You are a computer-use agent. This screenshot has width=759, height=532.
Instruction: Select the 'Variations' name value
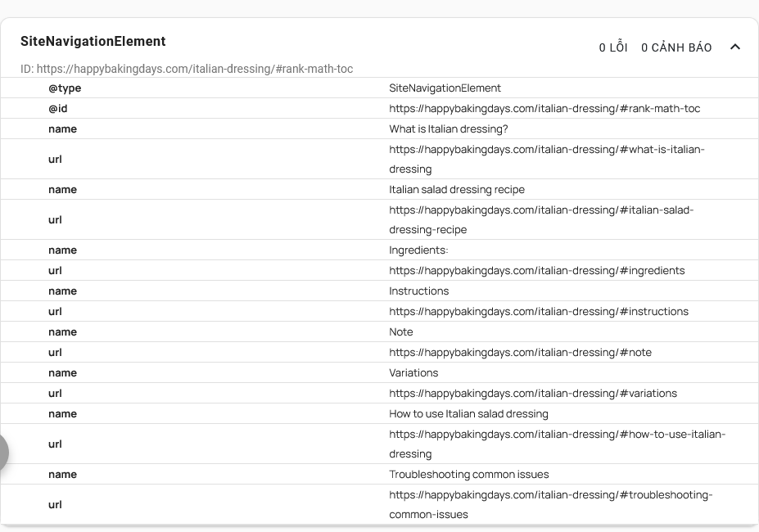[413, 372]
